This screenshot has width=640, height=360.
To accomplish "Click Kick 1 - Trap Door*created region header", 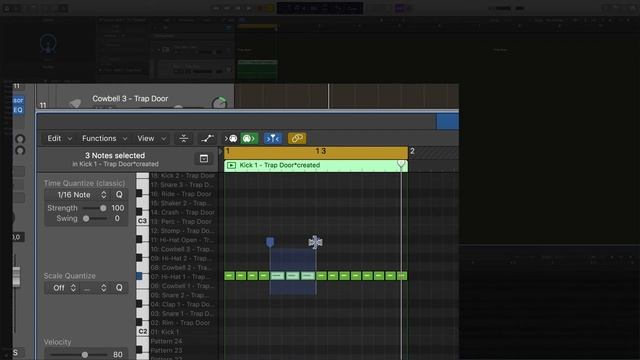I will [316, 165].
